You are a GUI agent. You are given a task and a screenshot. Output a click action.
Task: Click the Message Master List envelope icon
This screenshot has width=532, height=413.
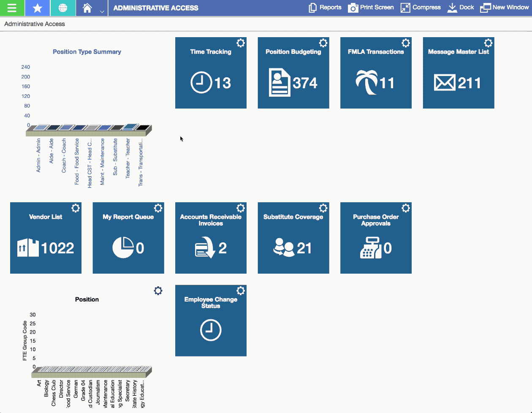(445, 83)
